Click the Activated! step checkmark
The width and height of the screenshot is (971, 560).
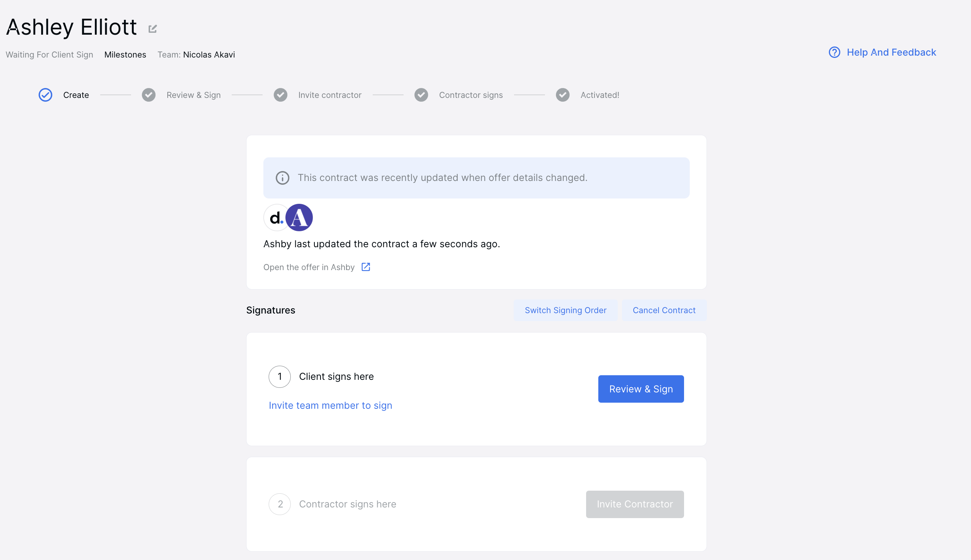point(562,95)
